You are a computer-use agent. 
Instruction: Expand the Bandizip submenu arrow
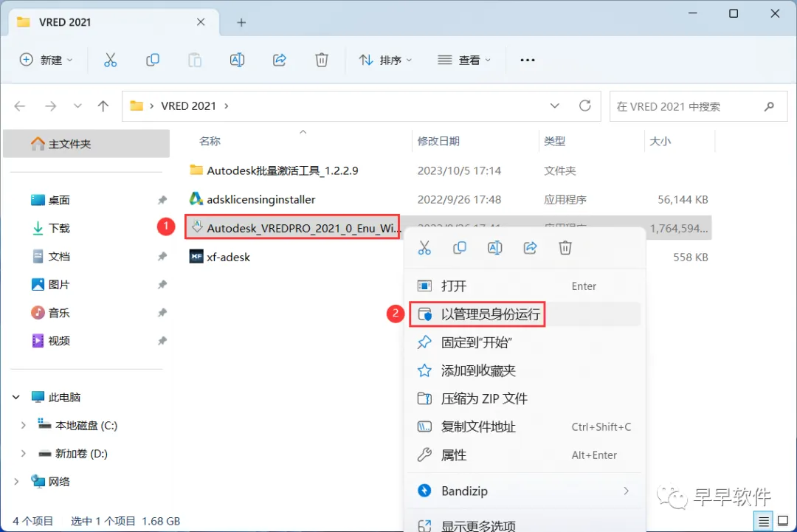(627, 491)
